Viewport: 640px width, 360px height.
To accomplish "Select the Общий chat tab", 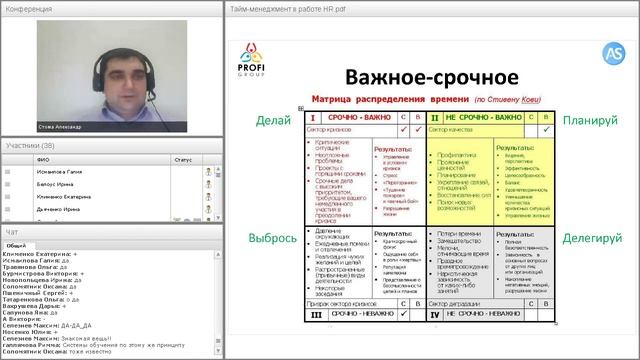I will tap(16, 246).
